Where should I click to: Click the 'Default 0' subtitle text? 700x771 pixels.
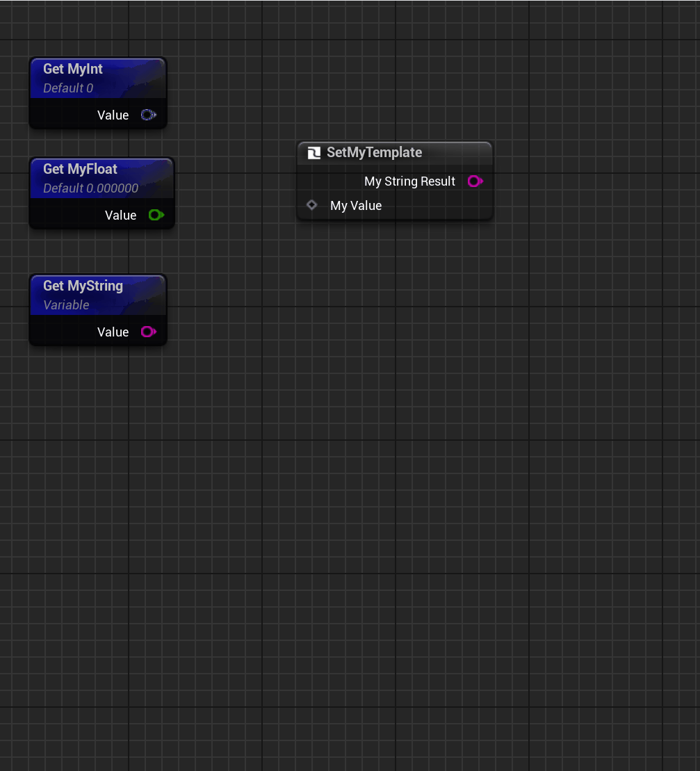click(68, 88)
